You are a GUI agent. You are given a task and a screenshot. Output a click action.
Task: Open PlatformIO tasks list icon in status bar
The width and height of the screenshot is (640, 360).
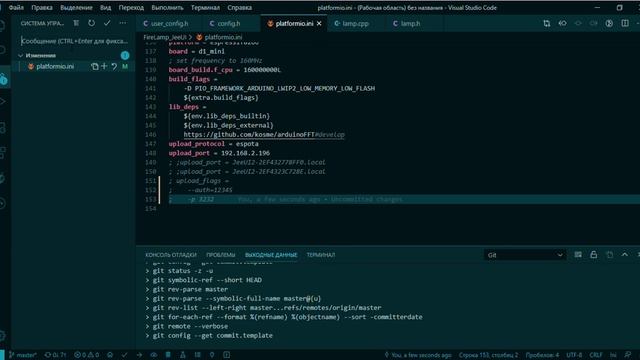(198, 355)
